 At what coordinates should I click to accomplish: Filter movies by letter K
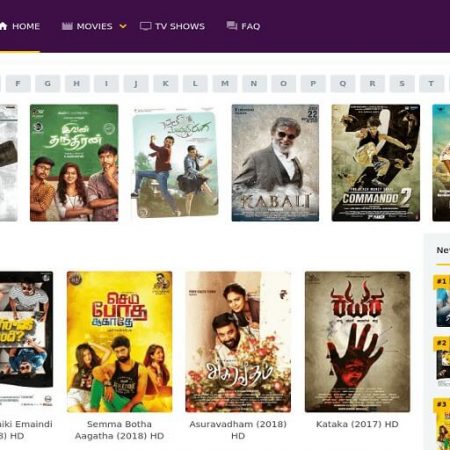coord(165,83)
